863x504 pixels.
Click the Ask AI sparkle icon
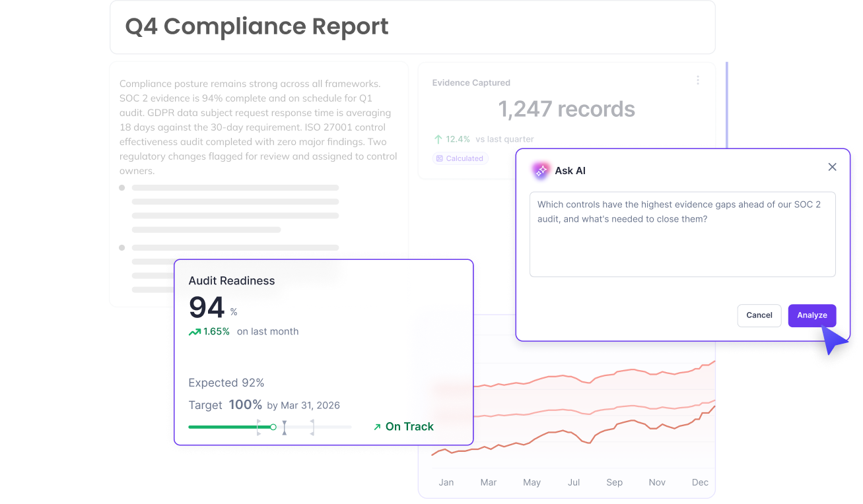pyautogui.click(x=541, y=170)
